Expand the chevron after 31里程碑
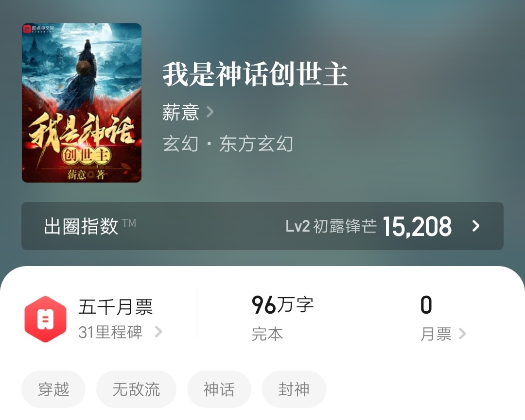This screenshot has height=420, width=525. click(158, 332)
